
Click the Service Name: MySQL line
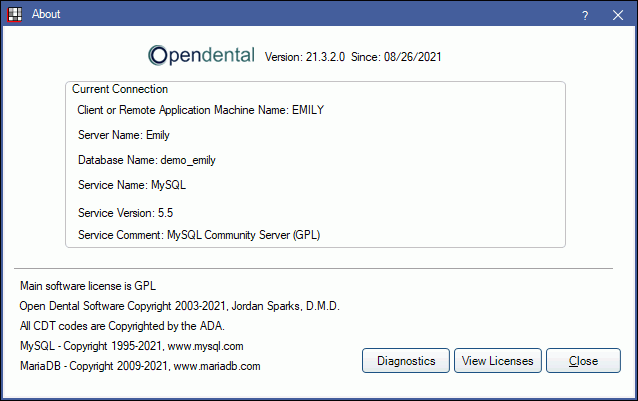[132, 185]
